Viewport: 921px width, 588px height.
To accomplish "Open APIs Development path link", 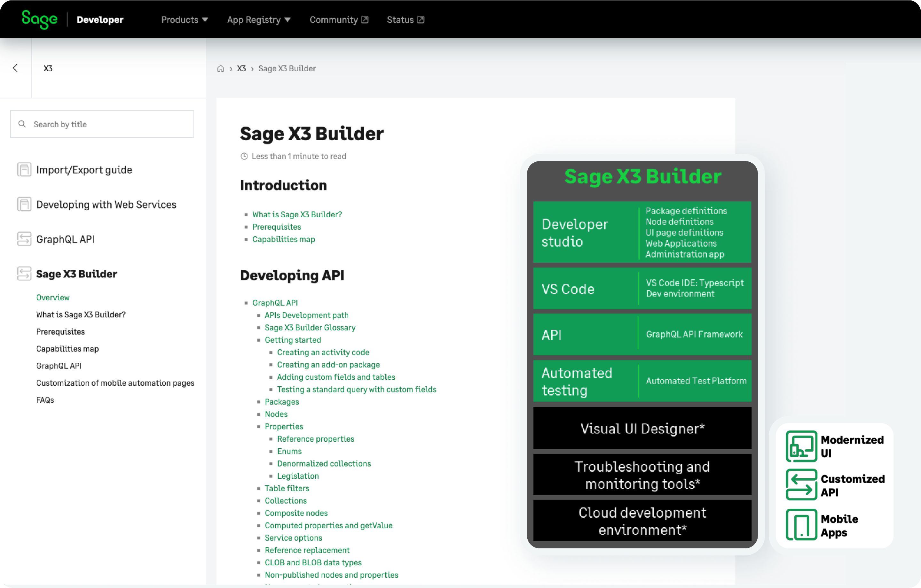I will click(307, 315).
